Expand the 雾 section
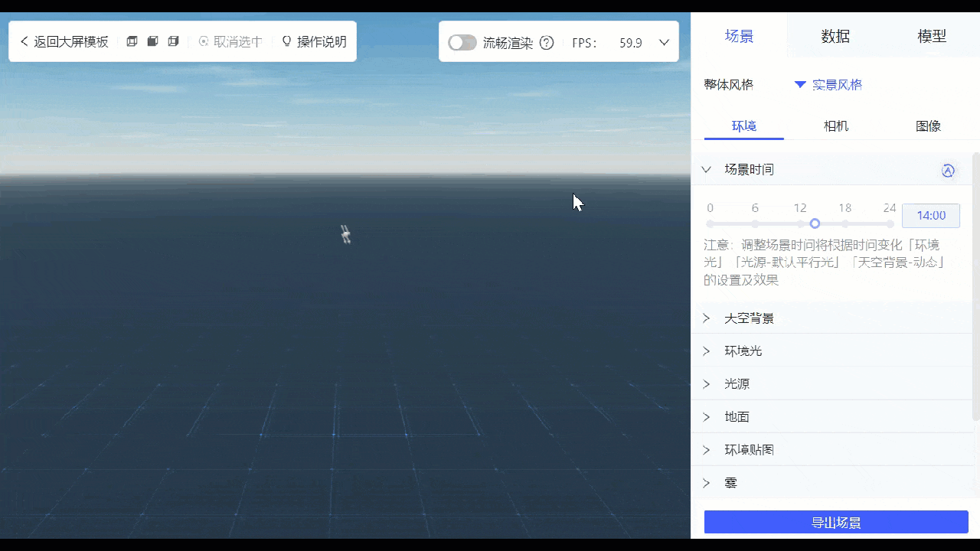The width and height of the screenshot is (980, 551). coord(831,483)
